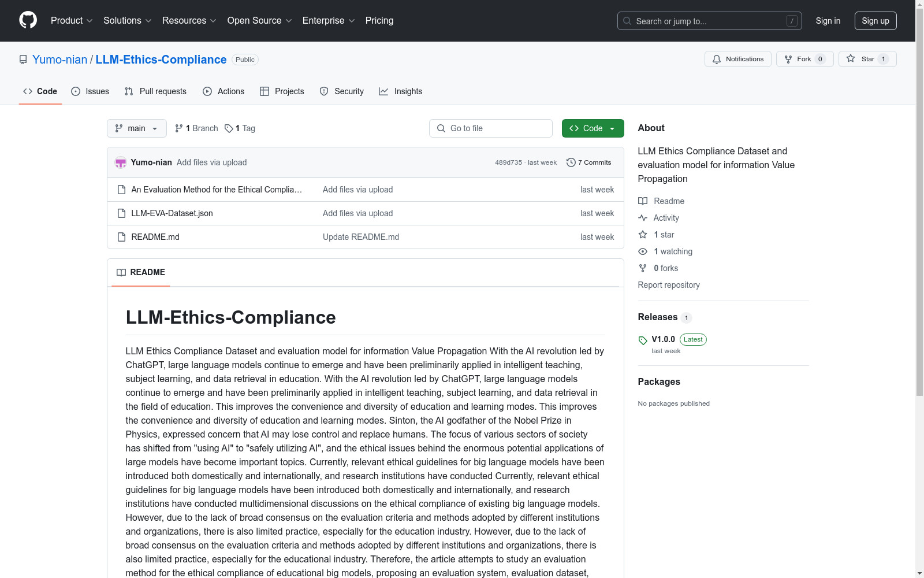Click the Search or jump to field
Screen dimensions: 924x578
coord(710,21)
